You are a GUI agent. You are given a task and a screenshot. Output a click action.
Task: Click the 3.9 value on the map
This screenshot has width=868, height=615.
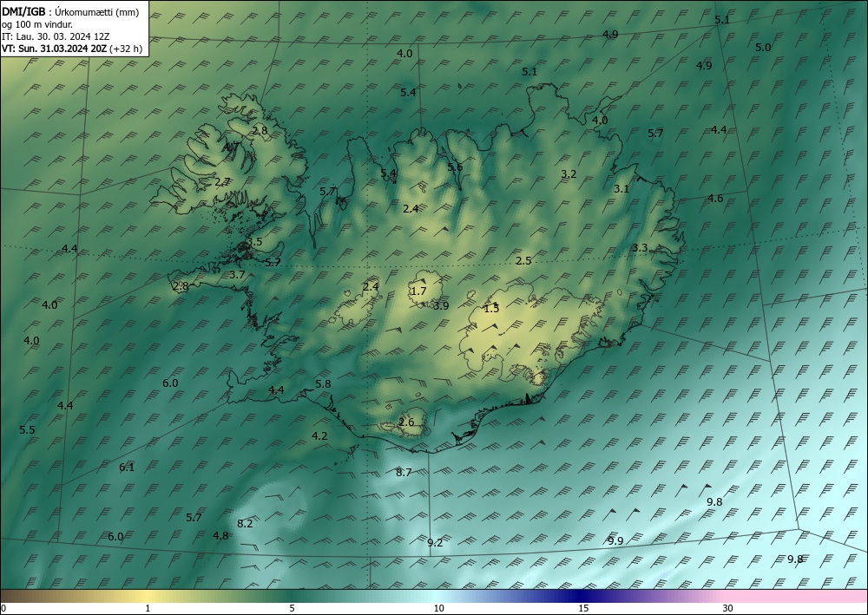(441, 306)
